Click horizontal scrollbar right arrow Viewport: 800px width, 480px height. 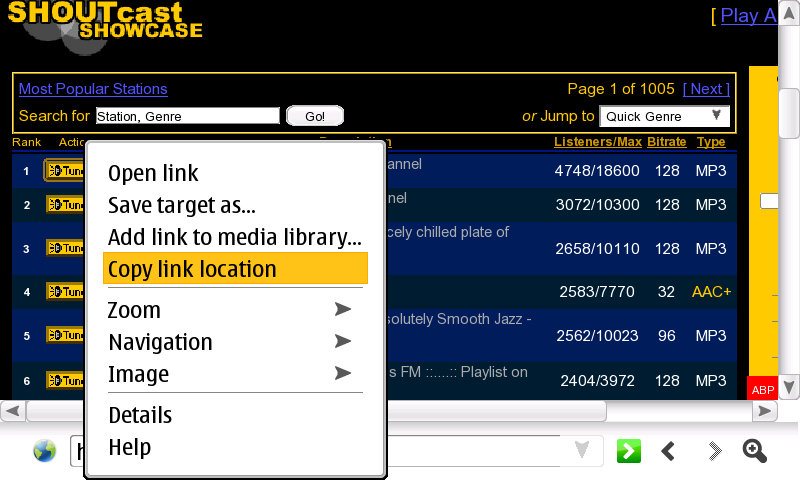coord(765,411)
